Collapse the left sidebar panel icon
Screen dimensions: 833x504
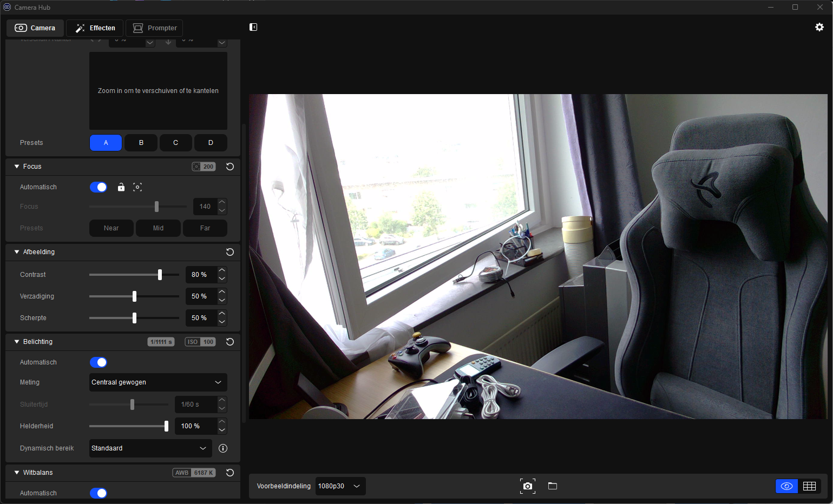253,27
